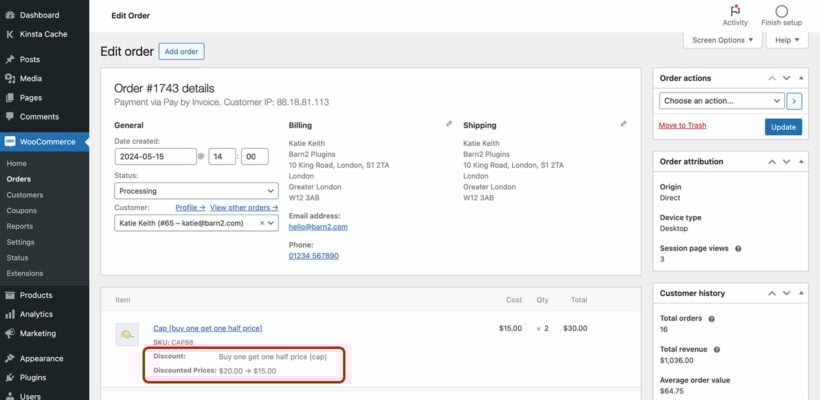The width and height of the screenshot is (820, 400).
Task: Click the Pages icon in sidebar
Action: [x=9, y=97]
